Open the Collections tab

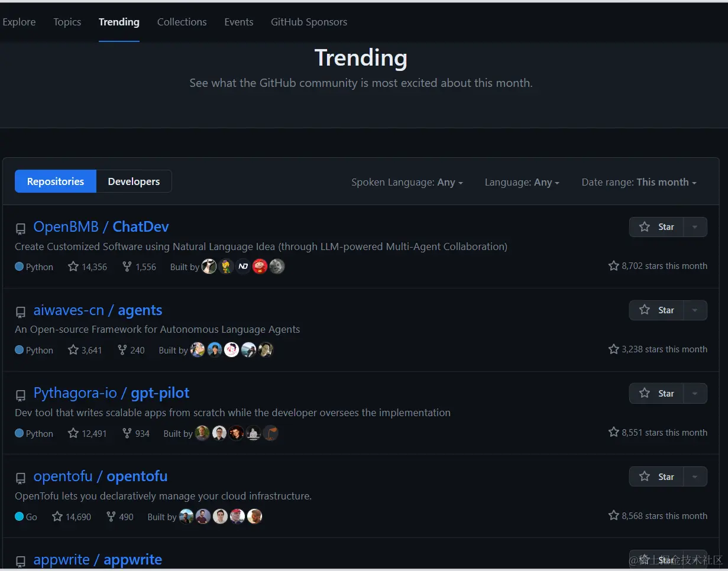tap(182, 22)
